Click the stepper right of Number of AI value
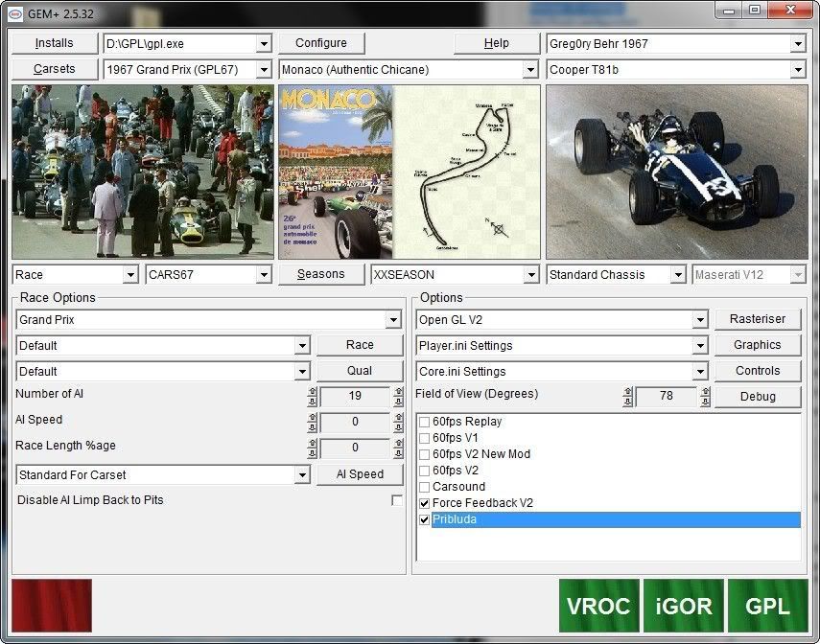The width and height of the screenshot is (820, 644). click(x=399, y=397)
